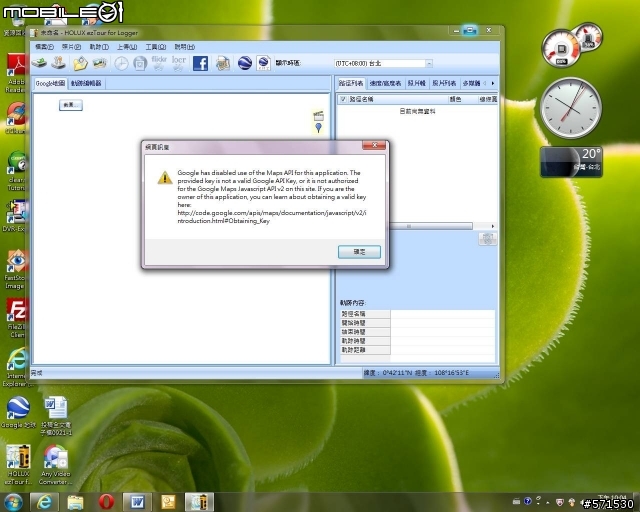
Task: Select the speed/altitude chart tab
Action: tap(385, 83)
